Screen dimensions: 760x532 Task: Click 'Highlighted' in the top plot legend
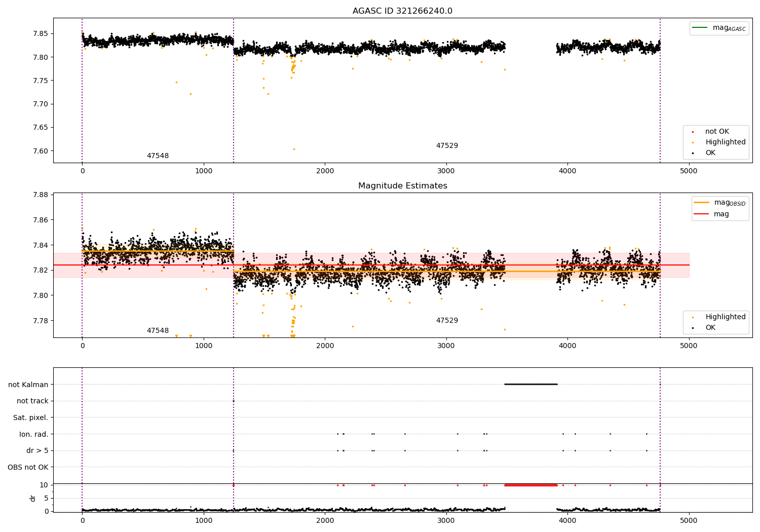[726, 142]
